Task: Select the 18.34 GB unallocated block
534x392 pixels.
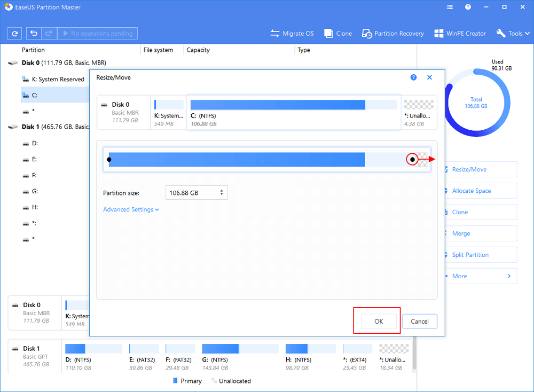Action: click(x=394, y=357)
